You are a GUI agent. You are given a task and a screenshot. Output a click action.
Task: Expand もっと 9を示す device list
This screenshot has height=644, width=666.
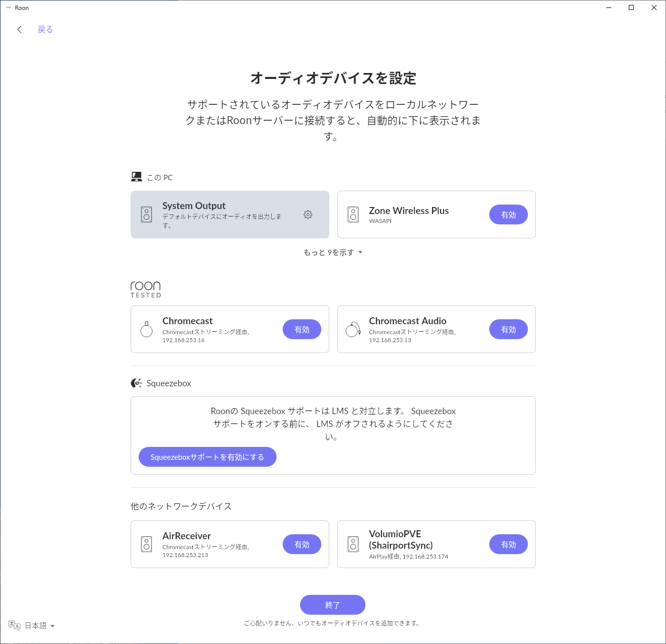pyautogui.click(x=333, y=252)
